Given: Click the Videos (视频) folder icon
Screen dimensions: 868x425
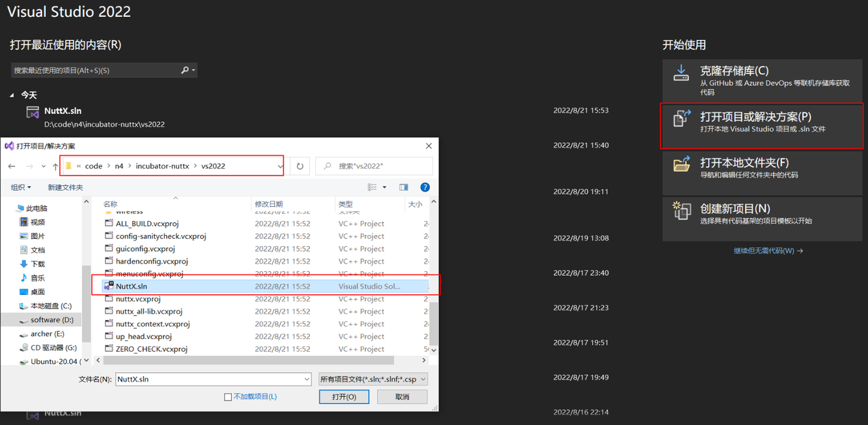Looking at the screenshot, I should [x=24, y=222].
